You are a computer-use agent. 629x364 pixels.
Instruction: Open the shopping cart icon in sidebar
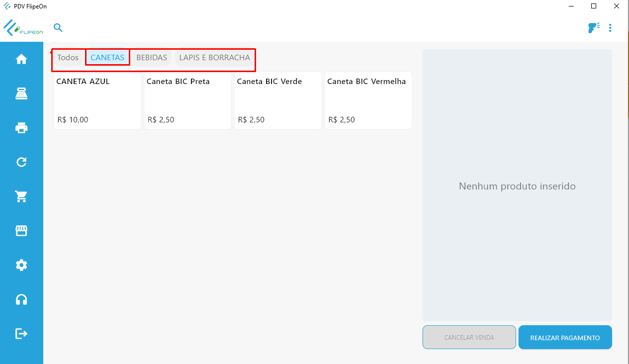21,197
